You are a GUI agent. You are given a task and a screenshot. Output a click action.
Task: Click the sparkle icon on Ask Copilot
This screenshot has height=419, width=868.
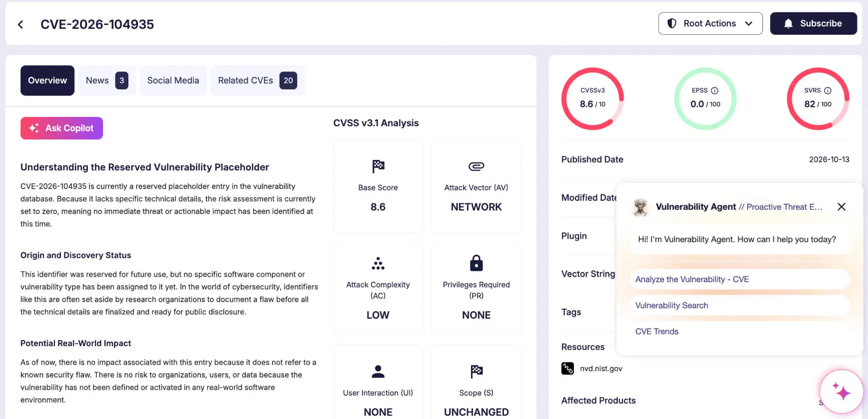coord(34,128)
